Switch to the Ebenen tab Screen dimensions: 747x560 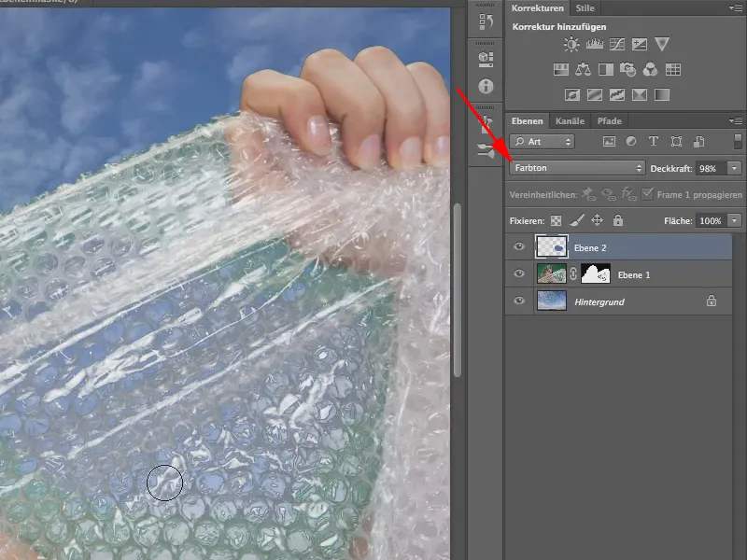click(527, 121)
